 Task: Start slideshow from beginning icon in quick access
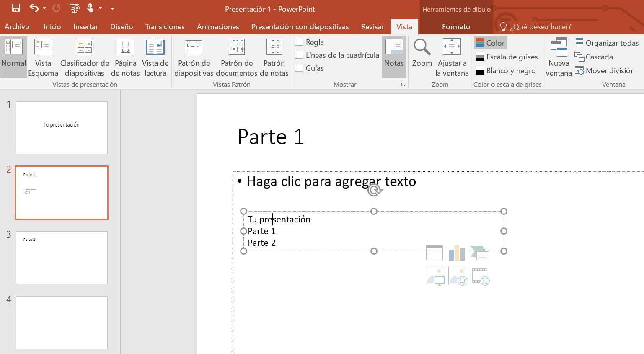75,8
